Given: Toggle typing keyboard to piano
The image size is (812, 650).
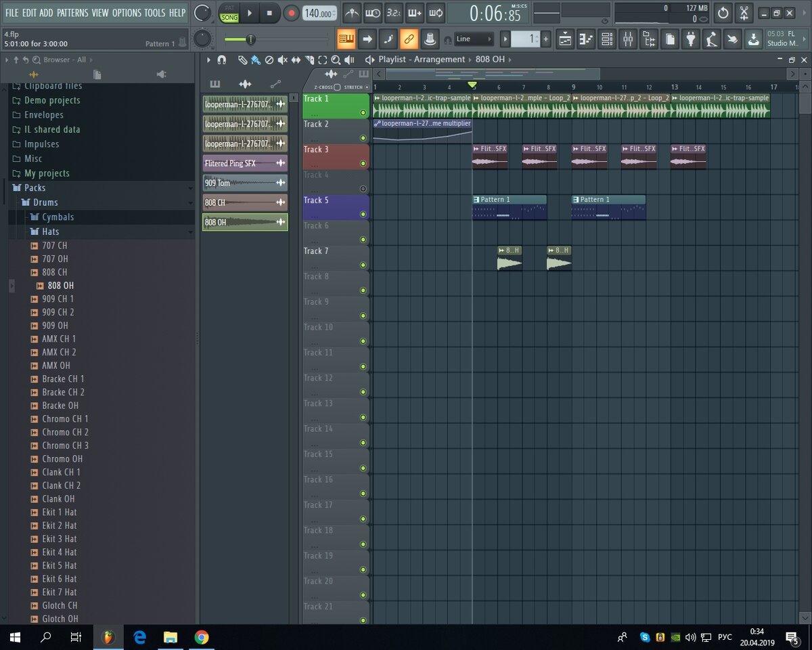Looking at the screenshot, I should click(346, 39).
